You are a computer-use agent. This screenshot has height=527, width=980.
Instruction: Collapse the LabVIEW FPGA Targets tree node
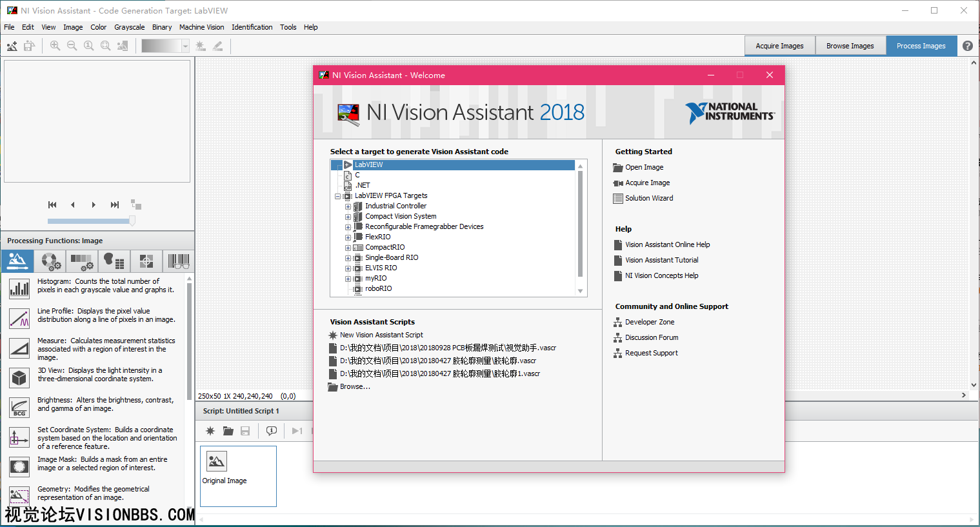(337, 196)
